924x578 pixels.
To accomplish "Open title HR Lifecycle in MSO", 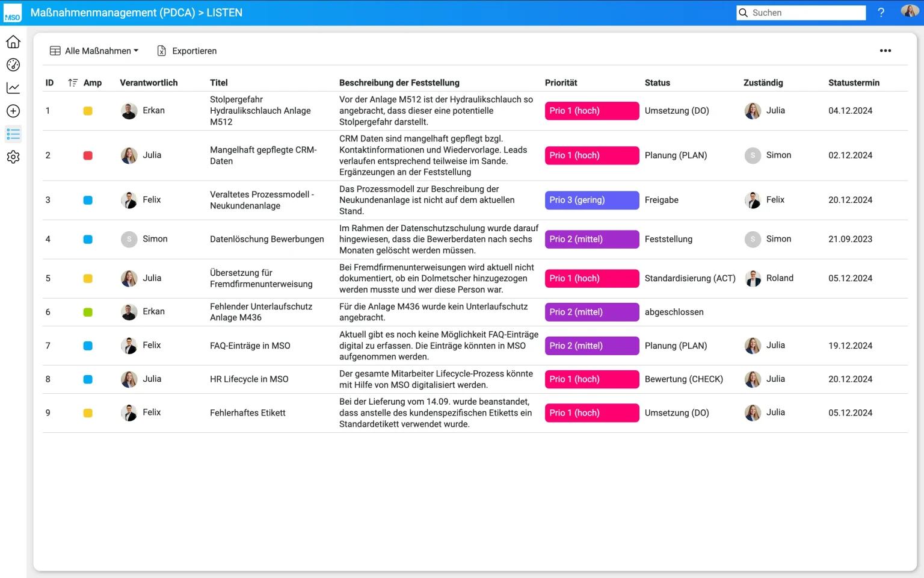I will pos(249,379).
